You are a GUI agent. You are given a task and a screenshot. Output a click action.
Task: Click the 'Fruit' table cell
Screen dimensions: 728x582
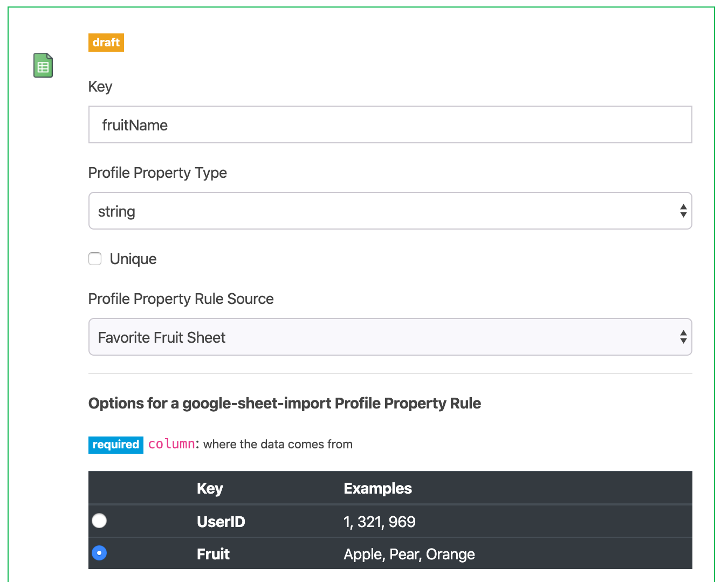pyautogui.click(x=213, y=554)
